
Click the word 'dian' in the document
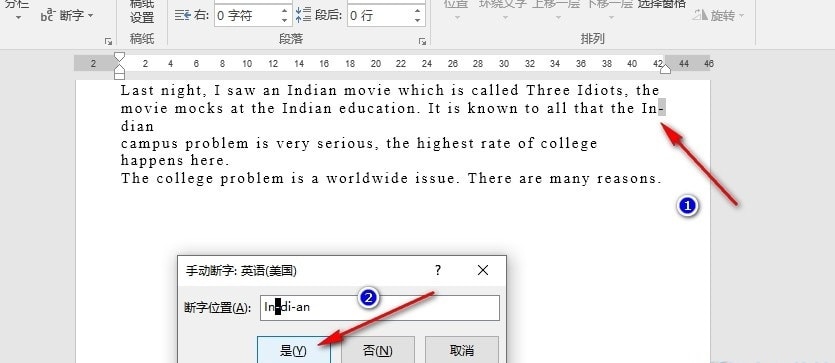click(137, 127)
